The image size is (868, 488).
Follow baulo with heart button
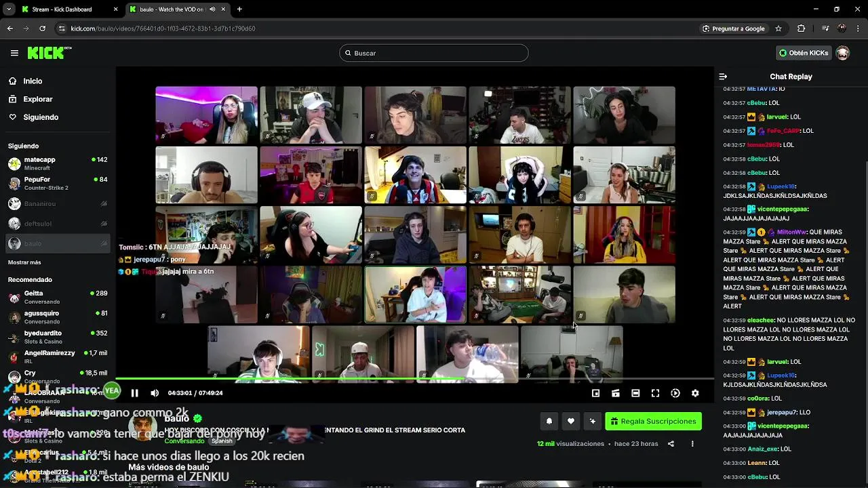pos(571,421)
